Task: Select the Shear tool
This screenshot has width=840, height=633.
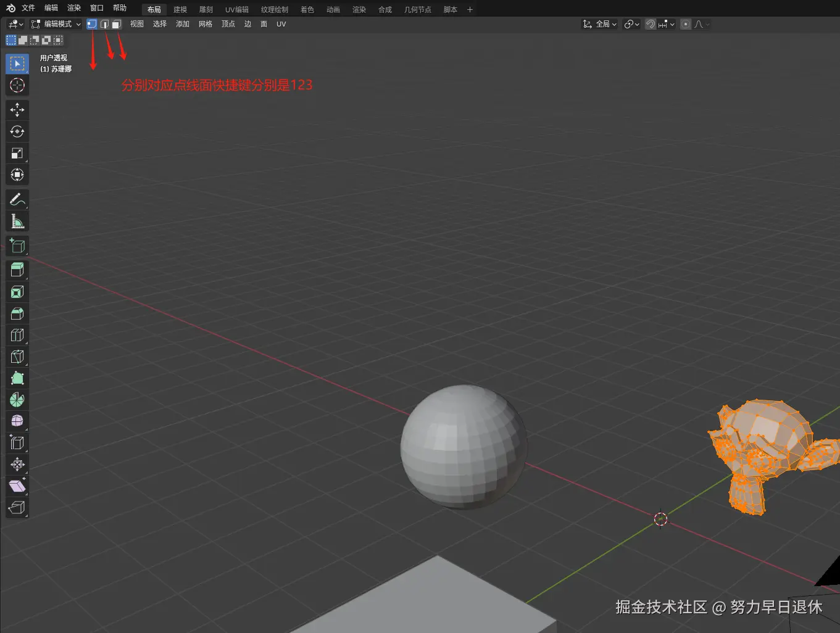Action: point(17,486)
